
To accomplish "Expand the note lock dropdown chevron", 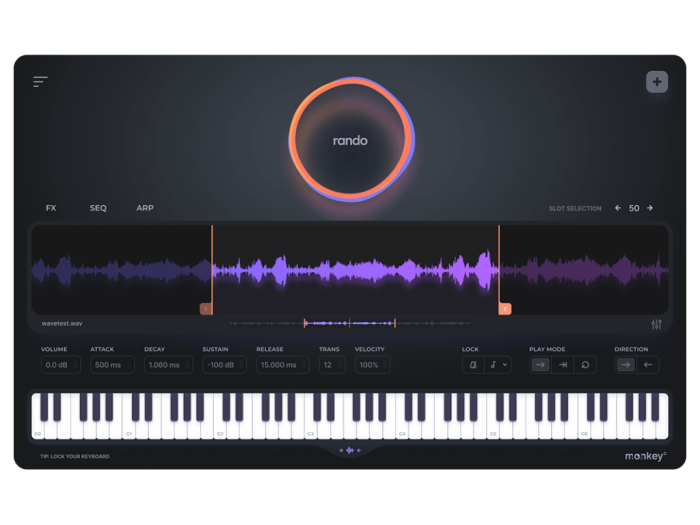I will pyautogui.click(x=505, y=365).
